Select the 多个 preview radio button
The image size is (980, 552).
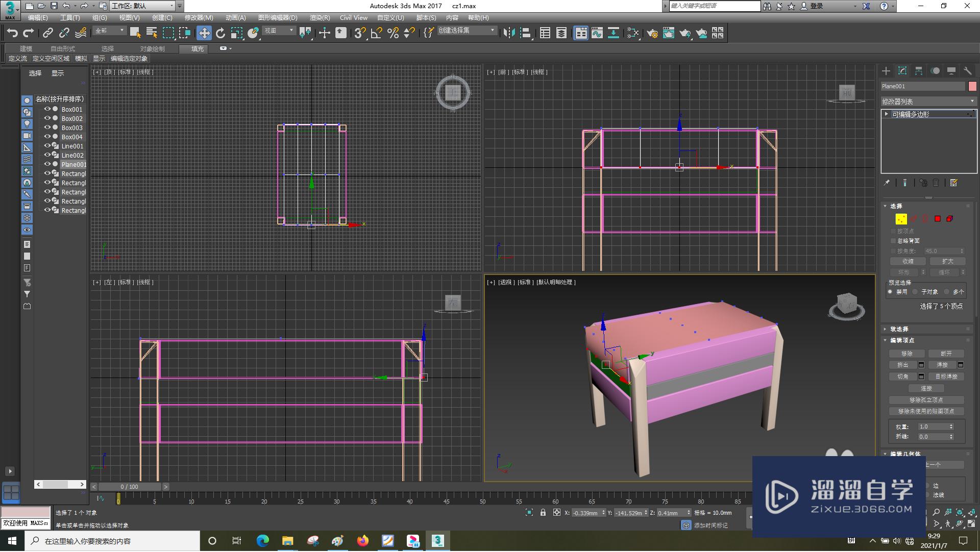click(947, 292)
